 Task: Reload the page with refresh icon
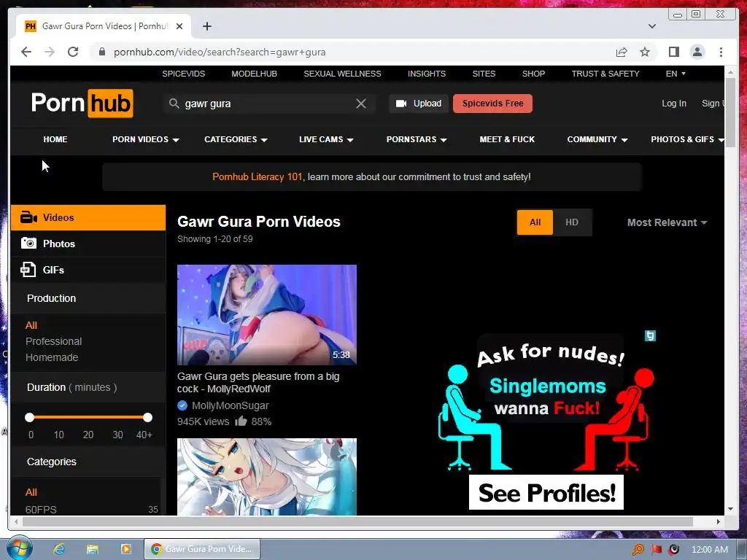click(73, 52)
